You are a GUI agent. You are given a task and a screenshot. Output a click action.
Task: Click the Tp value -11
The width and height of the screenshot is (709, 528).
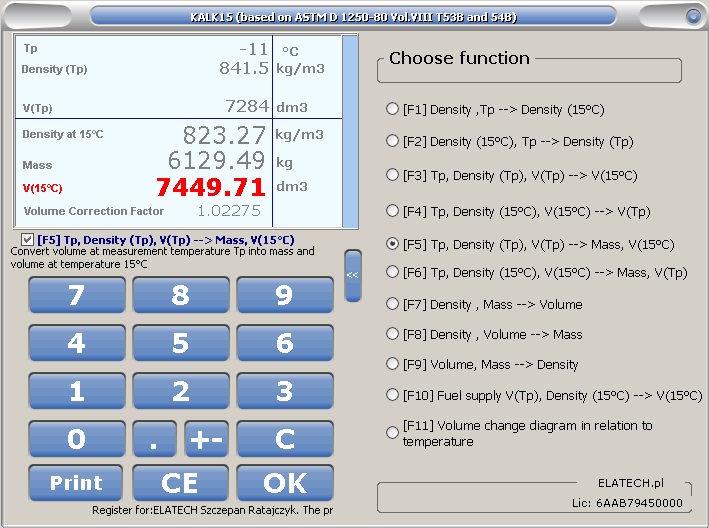tap(254, 49)
